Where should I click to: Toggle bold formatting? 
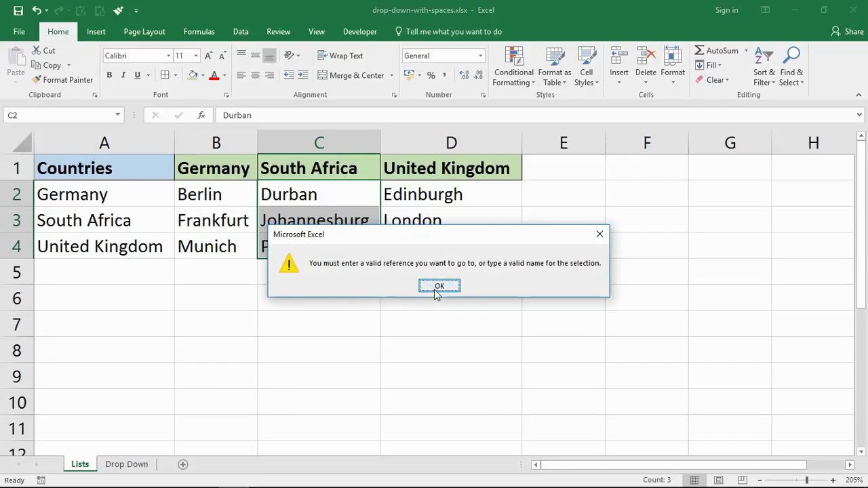pos(109,75)
